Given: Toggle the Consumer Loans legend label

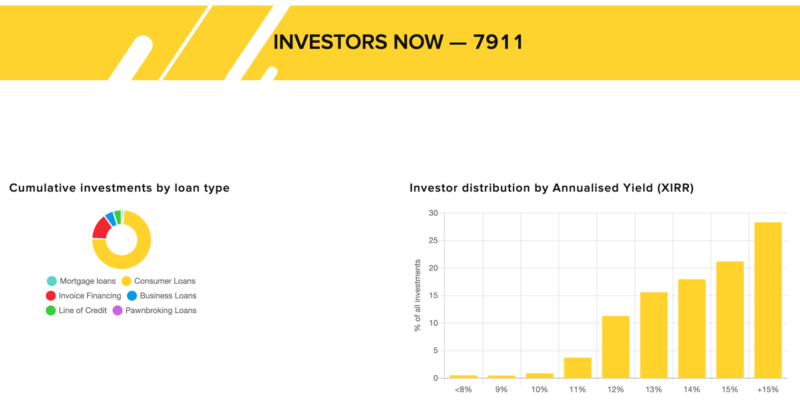Looking at the screenshot, I should (x=165, y=281).
